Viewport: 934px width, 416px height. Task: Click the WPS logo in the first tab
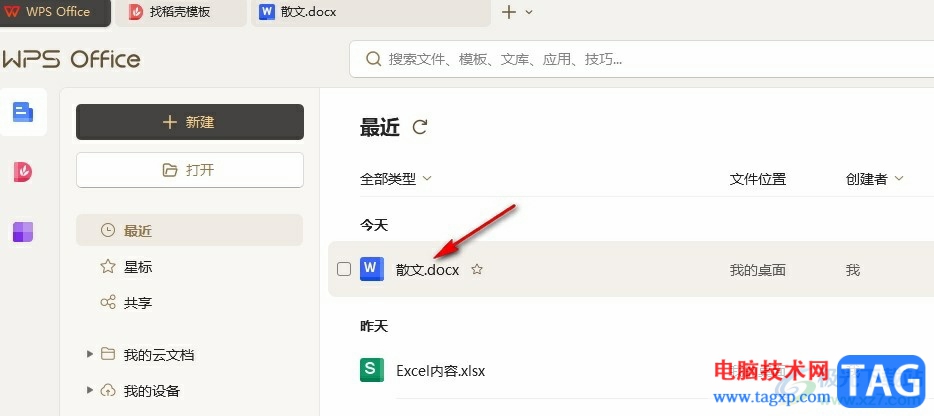[x=12, y=12]
